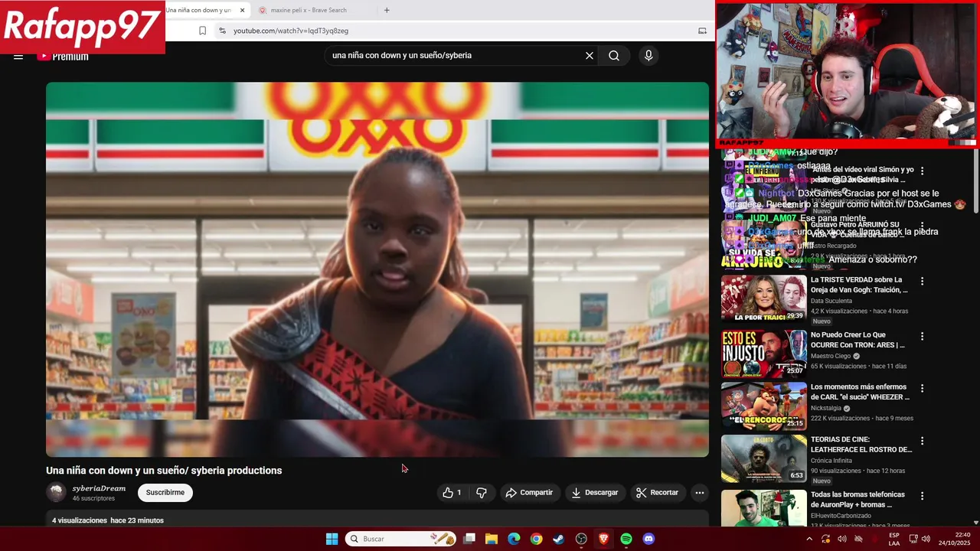Switch the ESP LAA input language

tap(894, 539)
